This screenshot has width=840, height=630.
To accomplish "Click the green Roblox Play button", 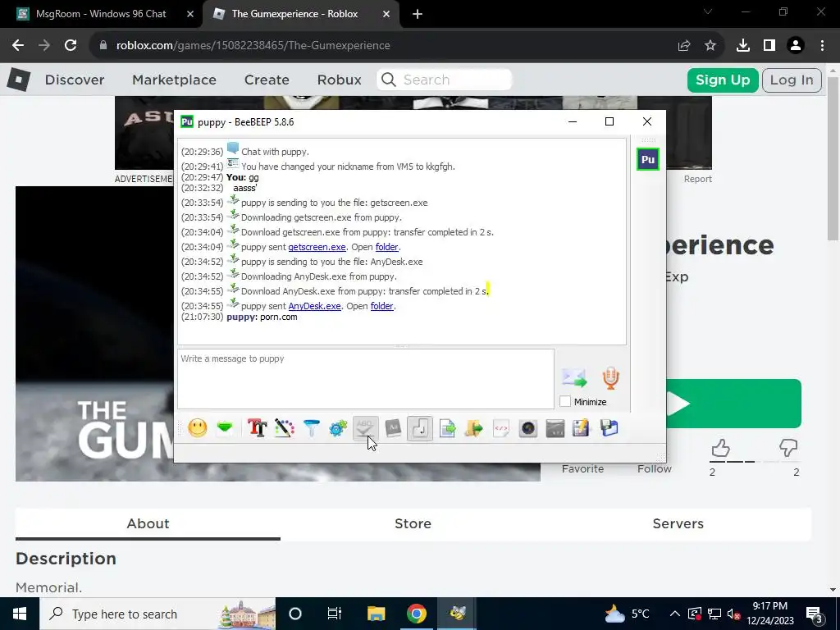I will [x=733, y=404].
